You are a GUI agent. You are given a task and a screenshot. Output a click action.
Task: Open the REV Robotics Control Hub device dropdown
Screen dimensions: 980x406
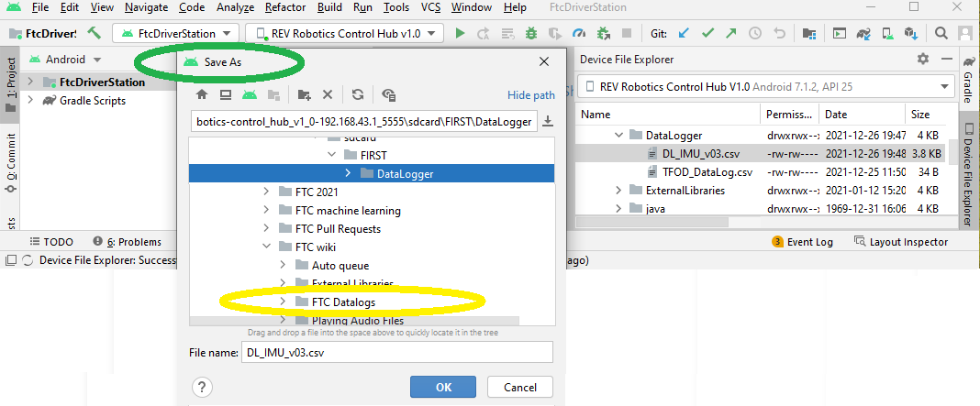344,34
